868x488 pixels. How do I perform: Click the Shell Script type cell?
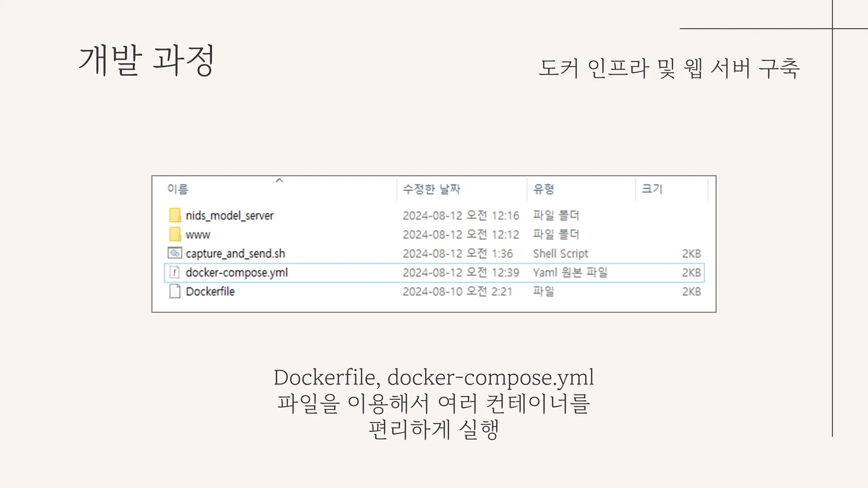tap(560, 254)
